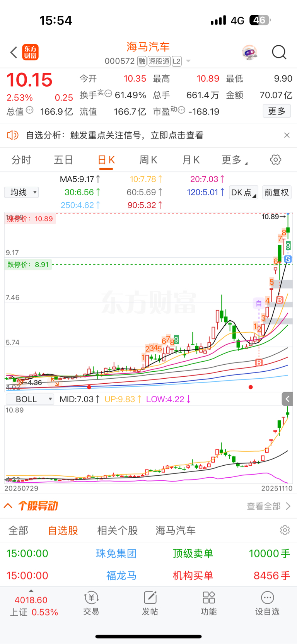
Task: Open the 自选分析 signal notice
Action: (x=114, y=135)
